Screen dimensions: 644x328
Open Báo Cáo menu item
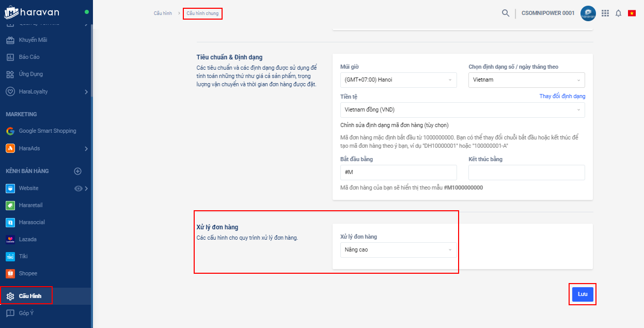click(29, 57)
